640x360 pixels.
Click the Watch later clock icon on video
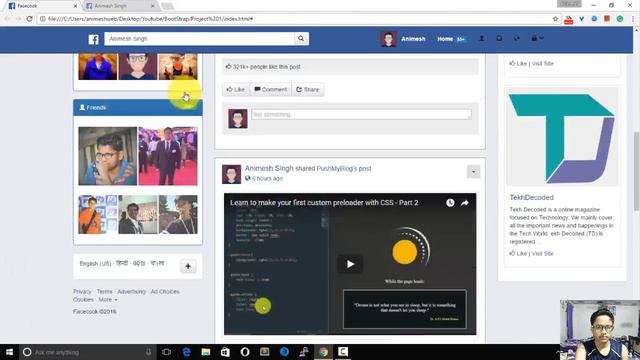[x=450, y=203]
